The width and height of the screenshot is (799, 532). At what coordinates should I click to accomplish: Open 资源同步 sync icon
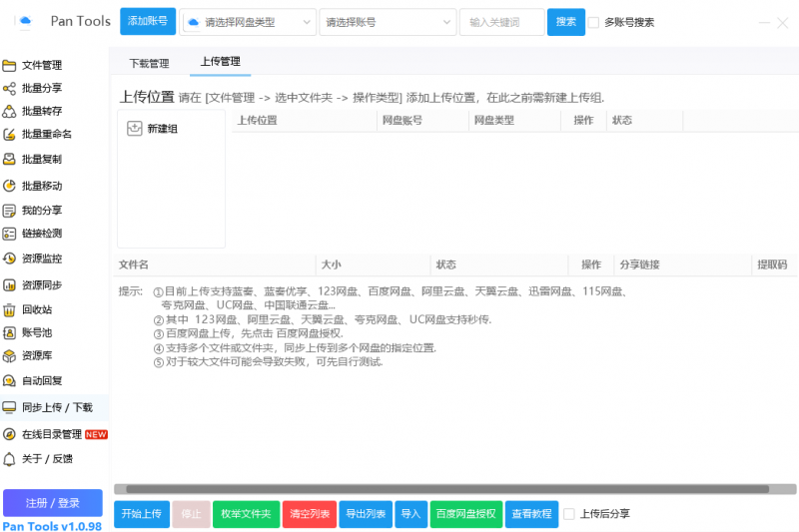(x=9, y=285)
